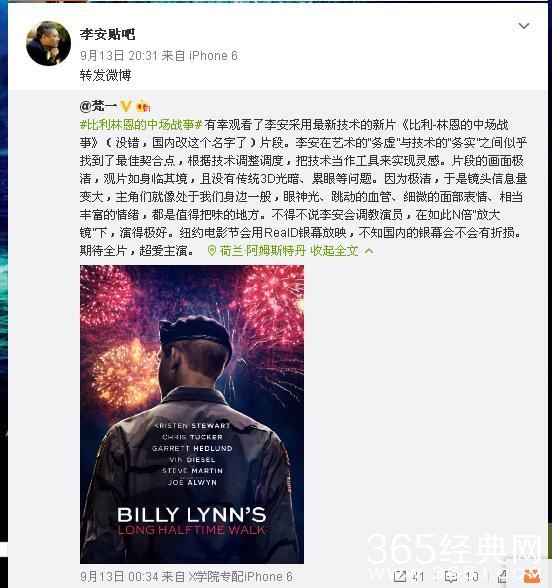
Task: Click the iPhone 6 source link
Action: click(213, 56)
